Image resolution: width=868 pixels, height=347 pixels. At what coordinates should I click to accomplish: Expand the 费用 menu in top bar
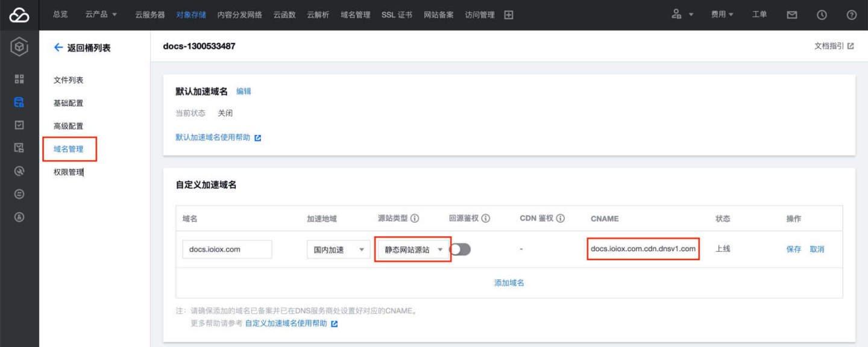[x=722, y=14]
